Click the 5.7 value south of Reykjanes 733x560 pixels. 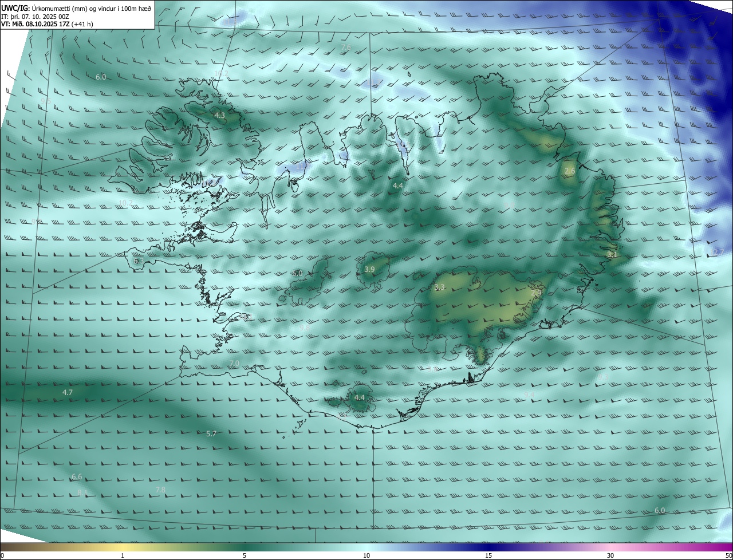point(211,433)
